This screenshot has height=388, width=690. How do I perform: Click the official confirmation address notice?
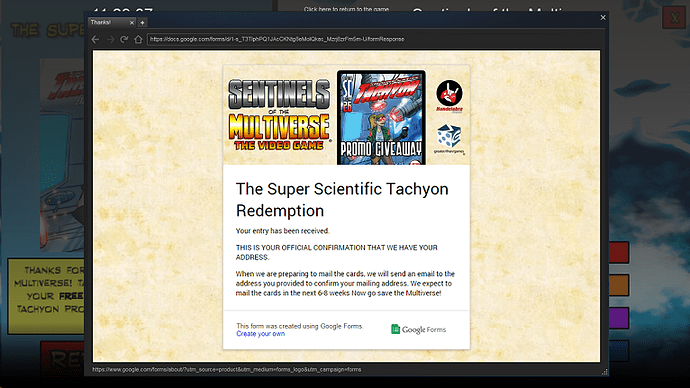337,252
